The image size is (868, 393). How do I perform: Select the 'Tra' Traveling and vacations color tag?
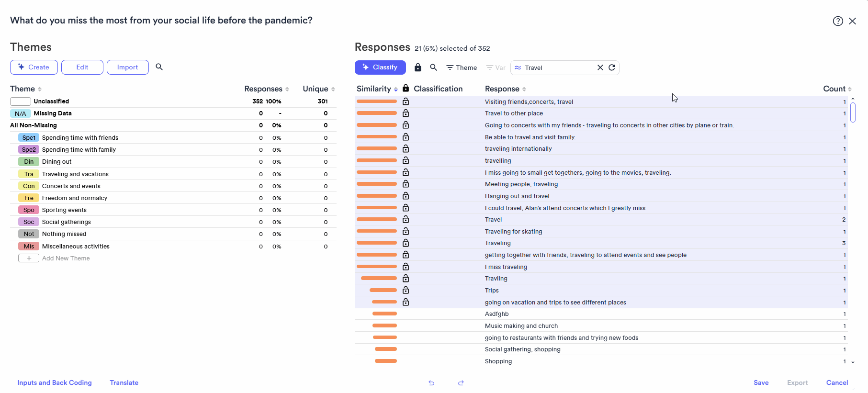[29, 174]
